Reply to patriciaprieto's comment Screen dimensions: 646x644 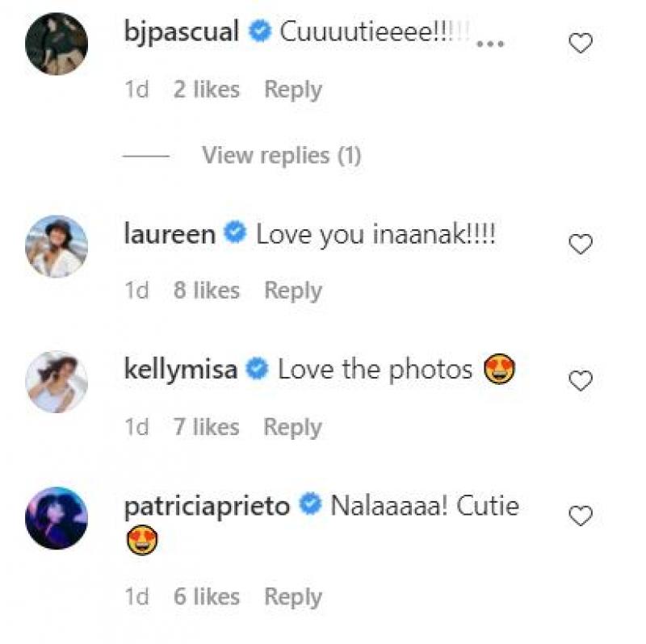[x=292, y=596]
